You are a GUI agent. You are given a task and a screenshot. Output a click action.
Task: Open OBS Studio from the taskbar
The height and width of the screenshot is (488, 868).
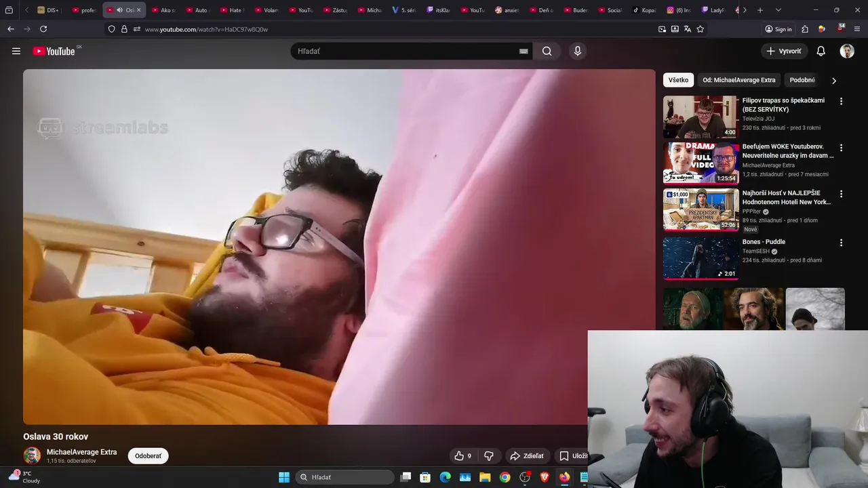525,477
